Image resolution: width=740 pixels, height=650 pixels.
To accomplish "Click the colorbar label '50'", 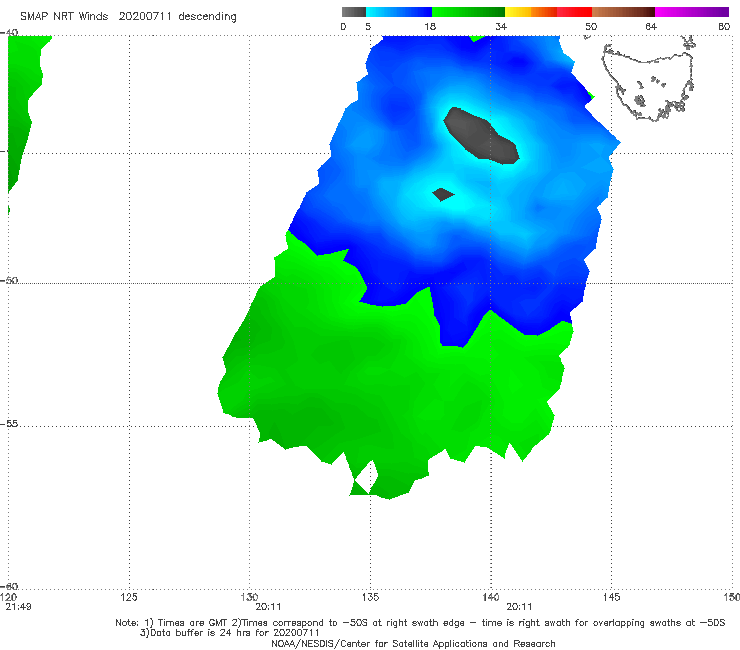I will click(x=591, y=27).
